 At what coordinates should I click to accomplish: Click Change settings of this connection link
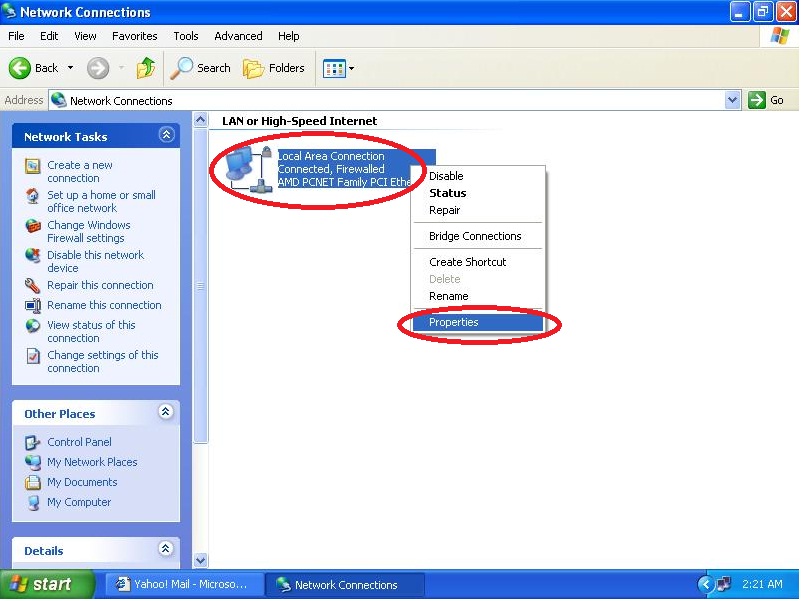coord(103,361)
